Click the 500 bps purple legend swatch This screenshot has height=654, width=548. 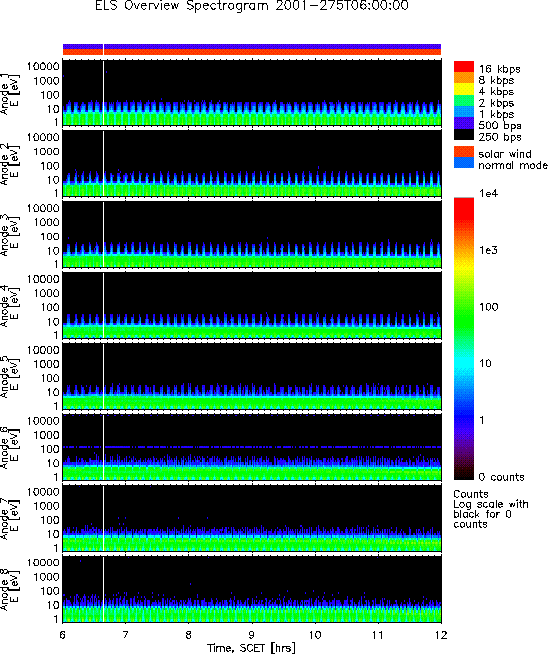coord(464,123)
